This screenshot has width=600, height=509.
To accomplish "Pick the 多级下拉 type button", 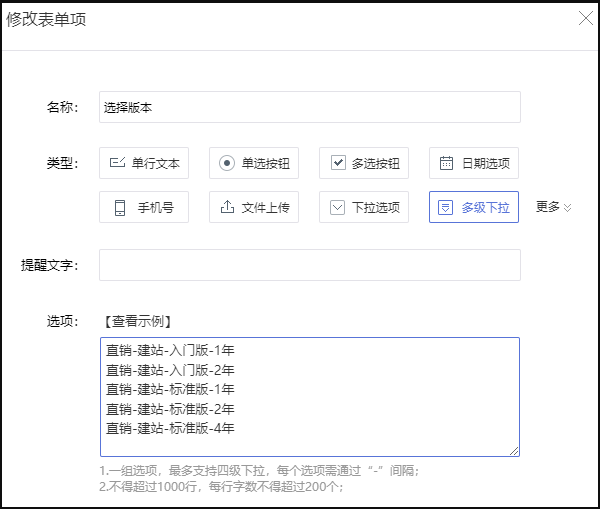I will click(x=474, y=207).
